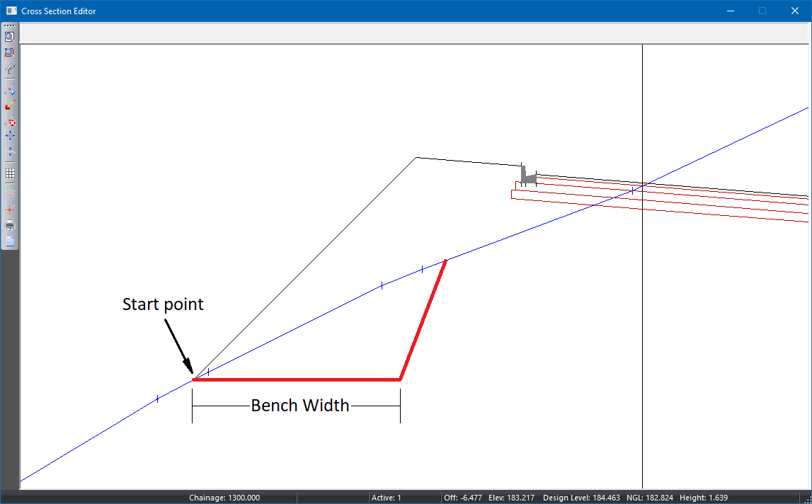Viewport: 812px width, 504px height.
Task: Open the layers display tool
Action: tap(10, 193)
